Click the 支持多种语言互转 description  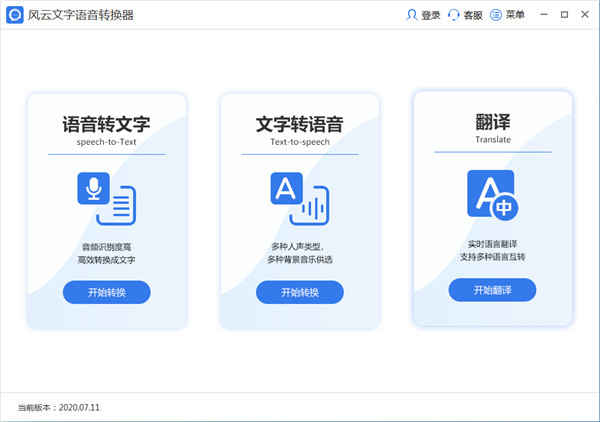pos(492,257)
